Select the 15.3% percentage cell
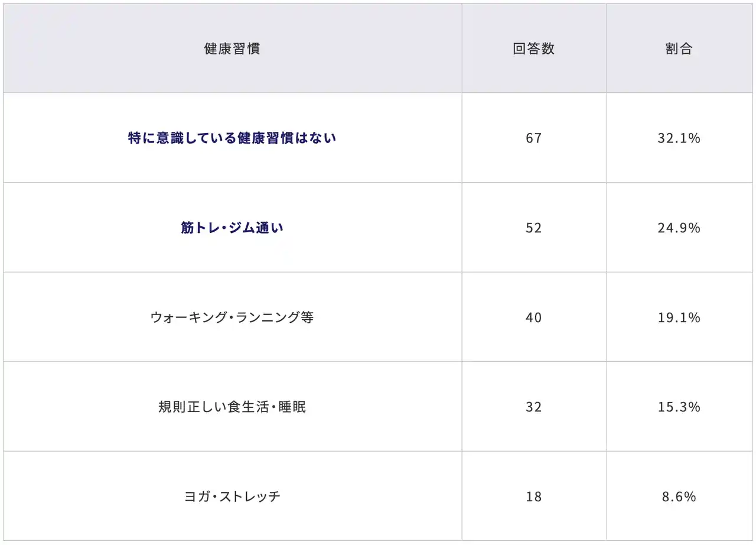The width and height of the screenshot is (756, 545). [679, 407]
